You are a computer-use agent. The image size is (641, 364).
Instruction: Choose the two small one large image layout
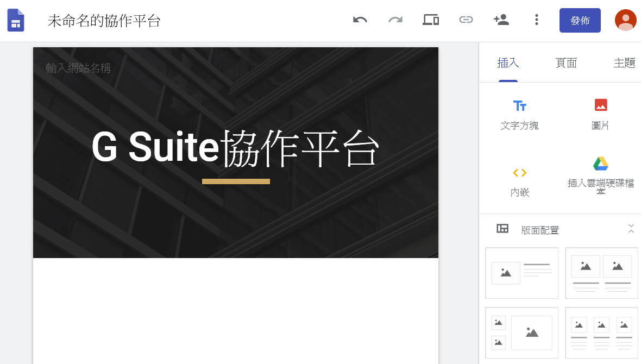coord(521,333)
